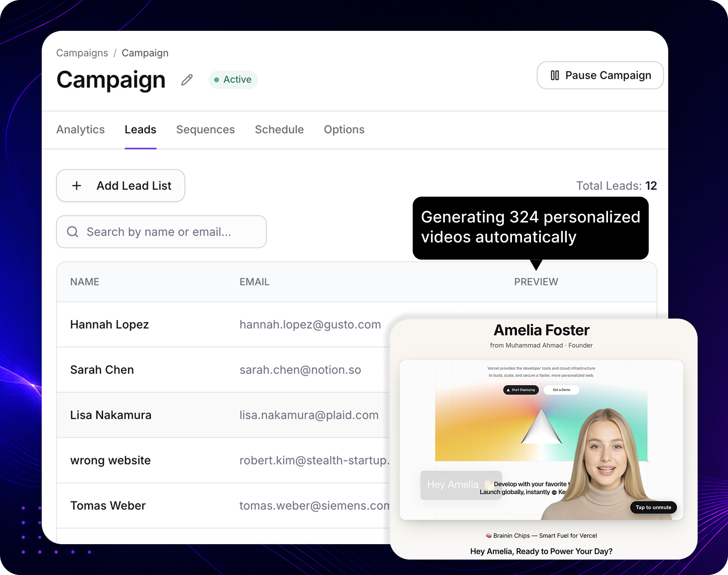Click the 'Generating 324 personalized videos' tooltip

530,228
